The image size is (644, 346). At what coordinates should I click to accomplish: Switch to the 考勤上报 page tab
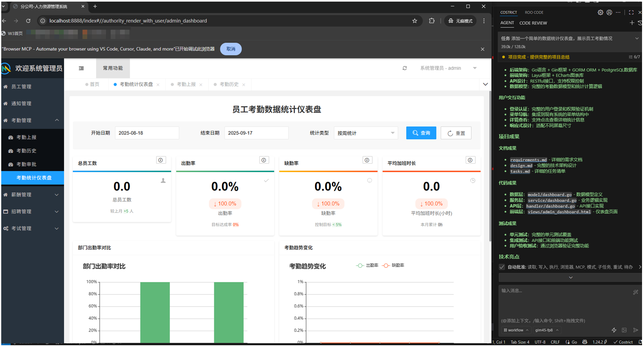tap(186, 84)
